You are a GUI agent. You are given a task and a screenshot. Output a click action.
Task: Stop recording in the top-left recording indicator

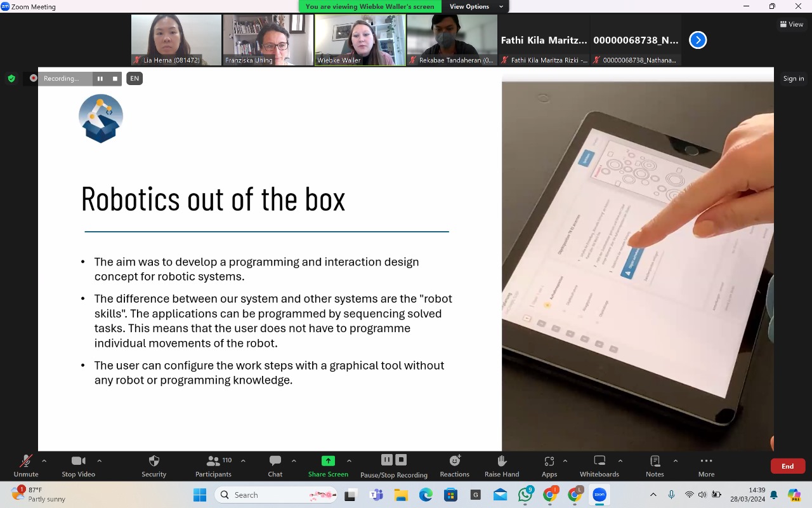[x=115, y=79]
